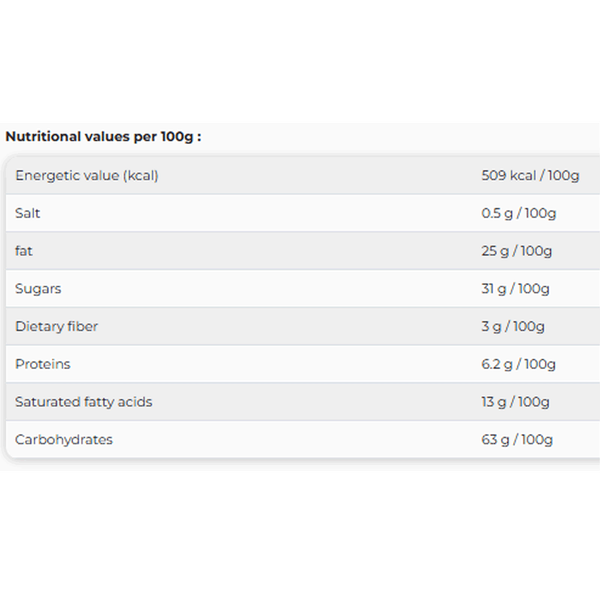Click the black banner above the table
The image size is (600, 600).
point(300,60)
